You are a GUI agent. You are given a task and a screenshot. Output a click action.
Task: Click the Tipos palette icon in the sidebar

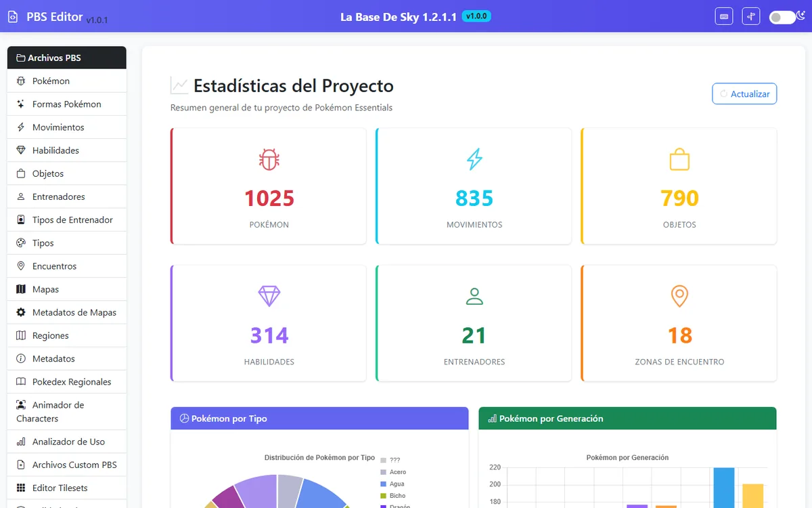click(20, 243)
